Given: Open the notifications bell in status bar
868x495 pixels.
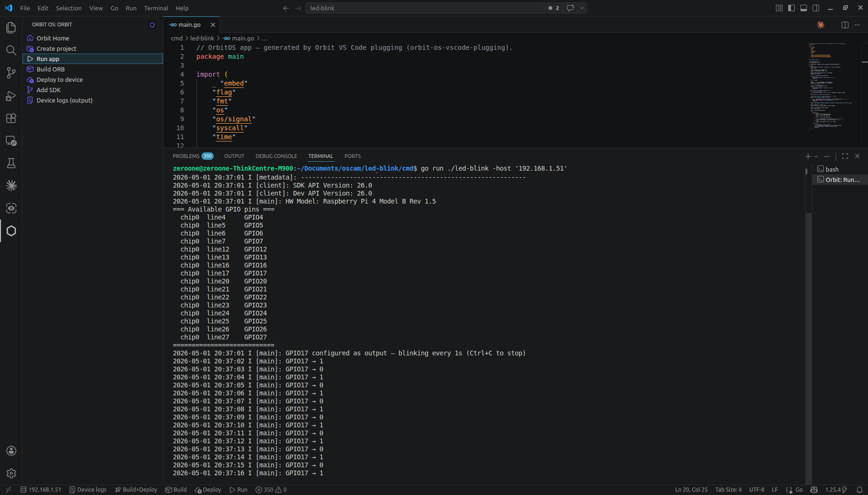Looking at the screenshot, I should (859, 490).
